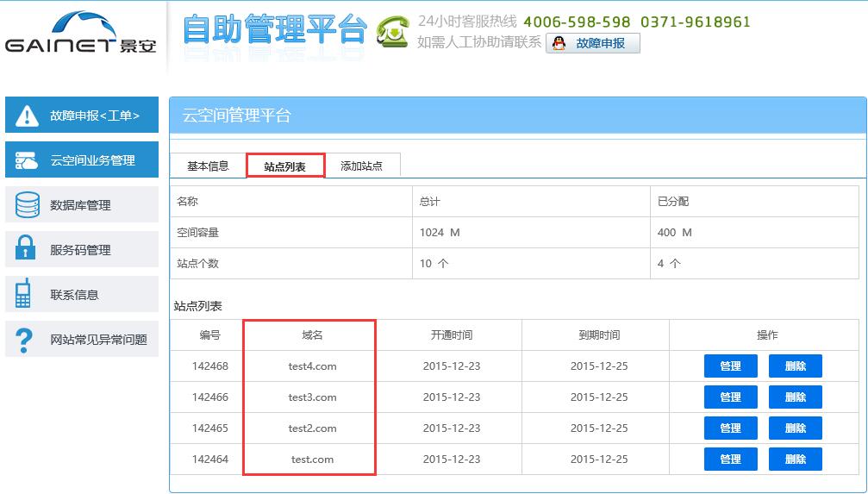Select the database cylinder icon
The width and height of the screenshot is (868, 494).
pos(28,205)
